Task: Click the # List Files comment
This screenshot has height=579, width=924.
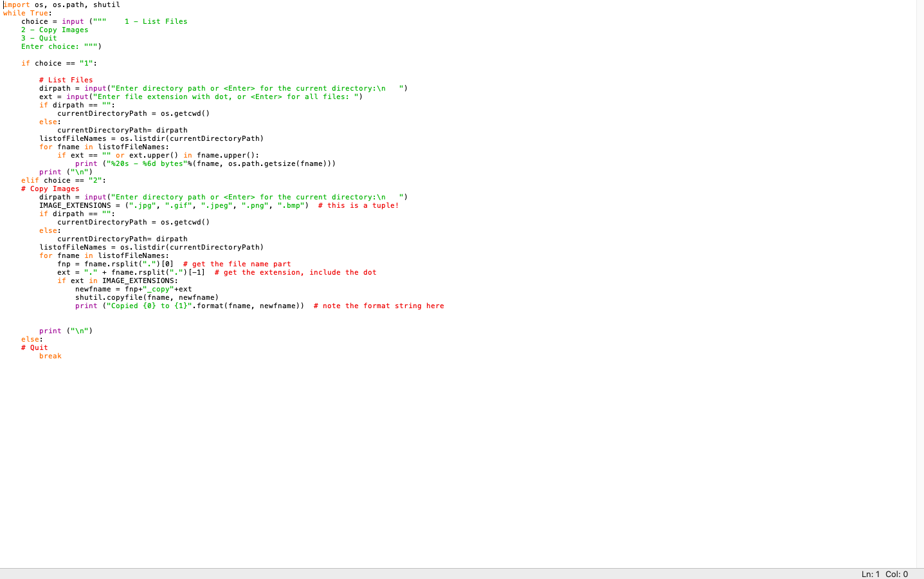Action: (x=68, y=80)
